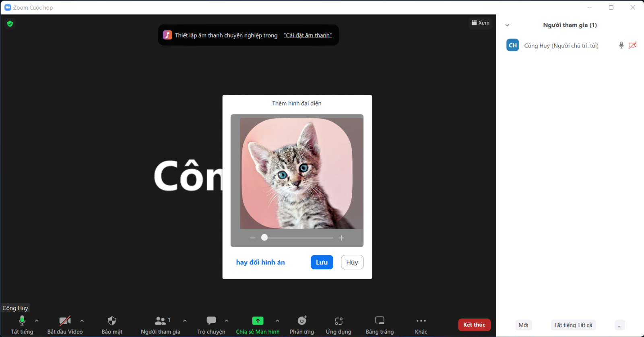Maximize the Zoom meeting window
This screenshot has height=337, width=644.
[x=611, y=7]
